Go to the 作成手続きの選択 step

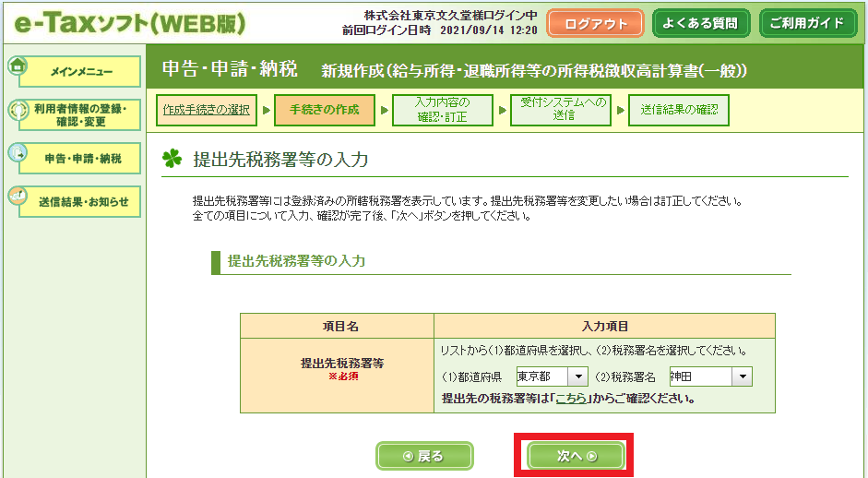coord(206,110)
